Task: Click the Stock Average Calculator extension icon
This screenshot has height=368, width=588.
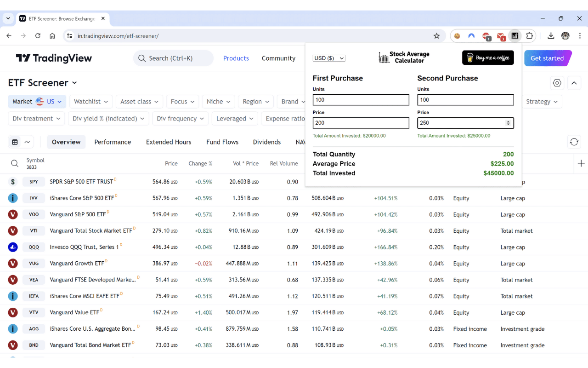Action: coord(515,36)
